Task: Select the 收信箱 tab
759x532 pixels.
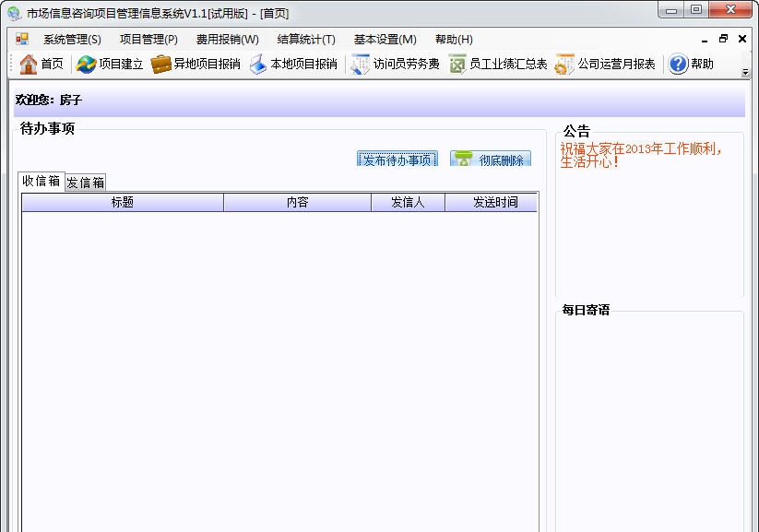Action: point(41,181)
